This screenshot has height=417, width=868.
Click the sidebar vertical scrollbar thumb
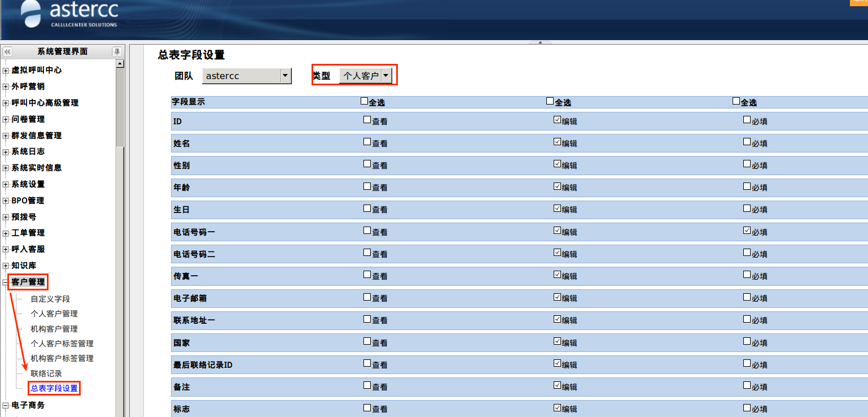[120, 107]
